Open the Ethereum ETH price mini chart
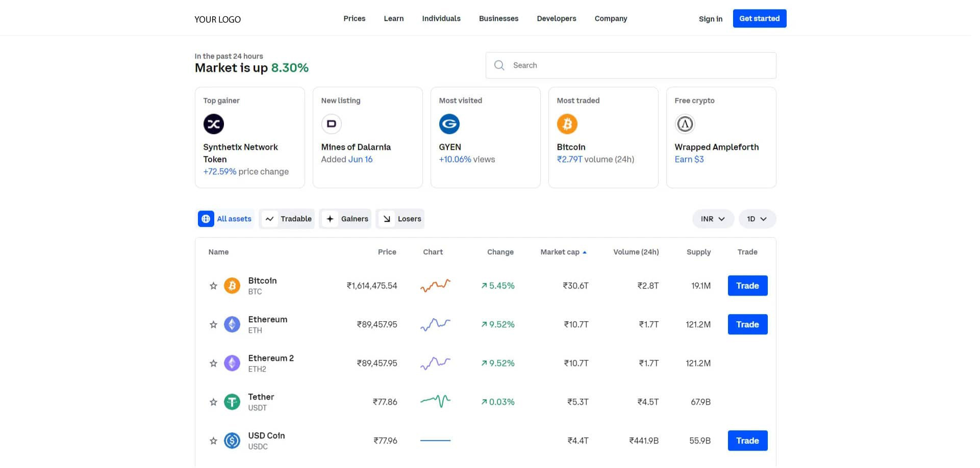The width and height of the screenshot is (980, 468). click(435, 324)
